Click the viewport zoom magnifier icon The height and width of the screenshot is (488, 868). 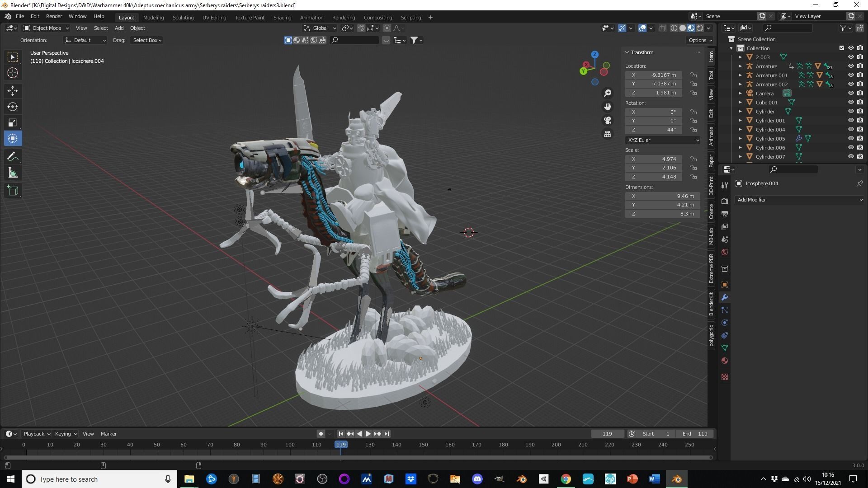pyautogui.click(x=608, y=93)
